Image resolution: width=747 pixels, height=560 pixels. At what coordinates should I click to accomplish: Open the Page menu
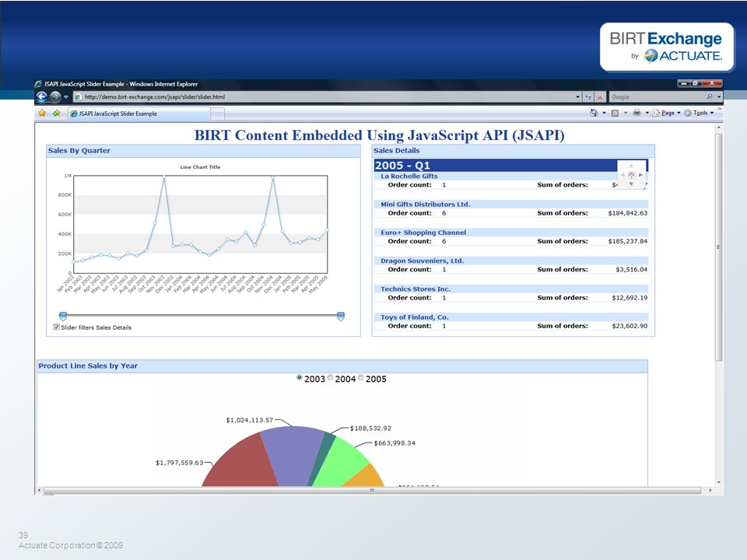666,113
